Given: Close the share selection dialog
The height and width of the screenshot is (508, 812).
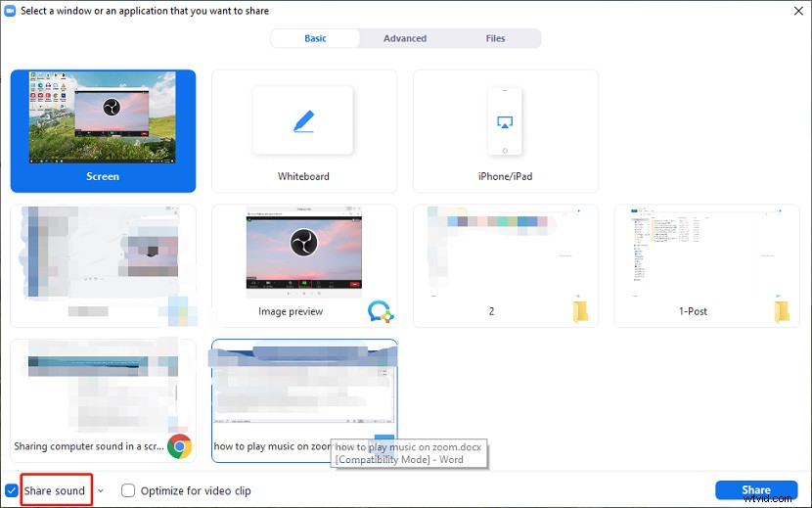Looking at the screenshot, I should coord(798,11).
